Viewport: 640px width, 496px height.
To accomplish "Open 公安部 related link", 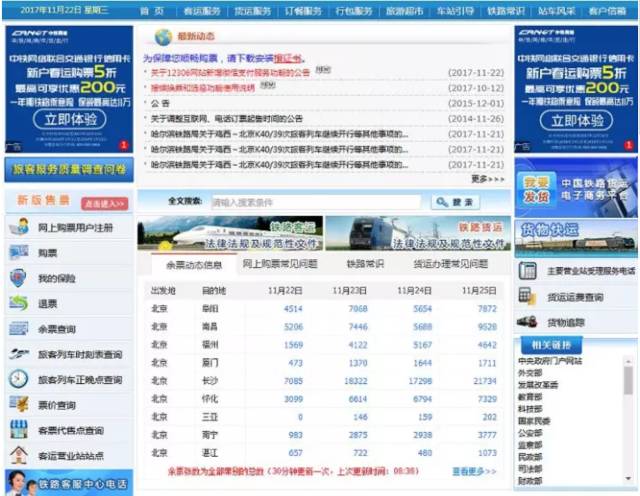I will pyautogui.click(x=530, y=432).
